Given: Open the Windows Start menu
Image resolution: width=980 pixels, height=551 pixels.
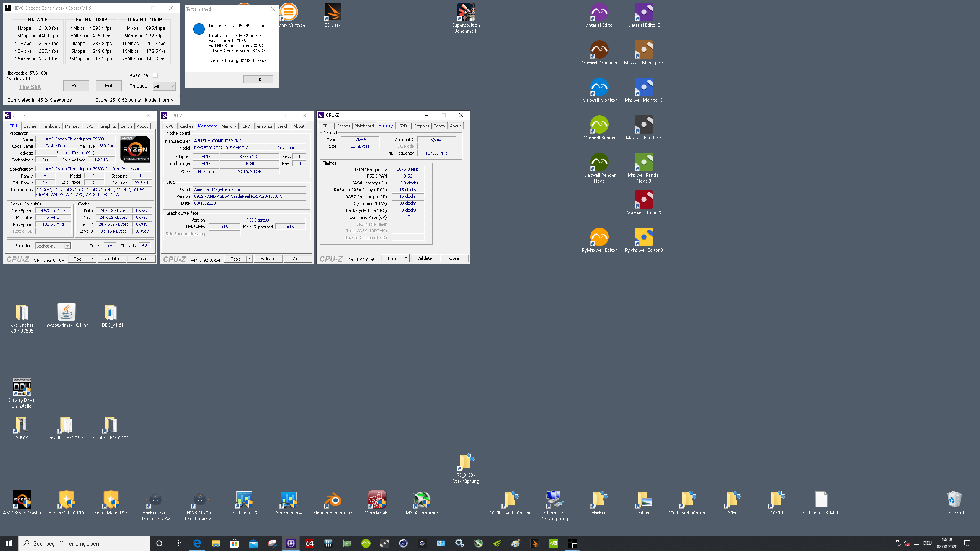Looking at the screenshot, I should click(9, 543).
